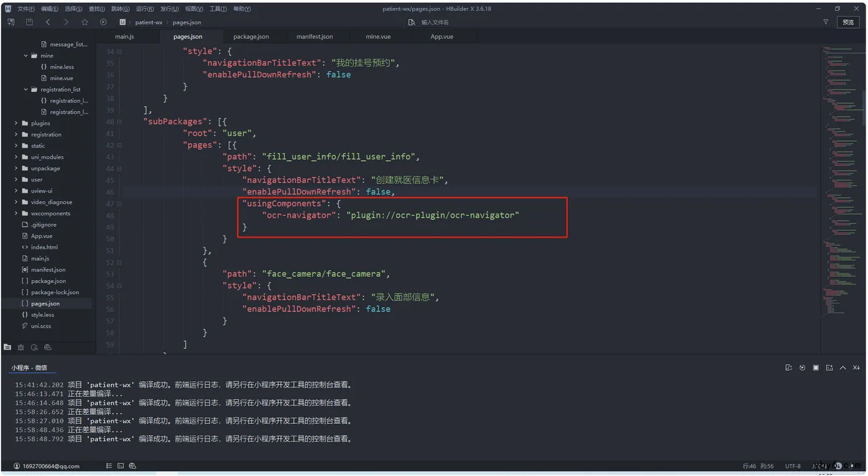The height and width of the screenshot is (476, 868).
Task: Go back with the left arrow icon
Action: pos(48,22)
